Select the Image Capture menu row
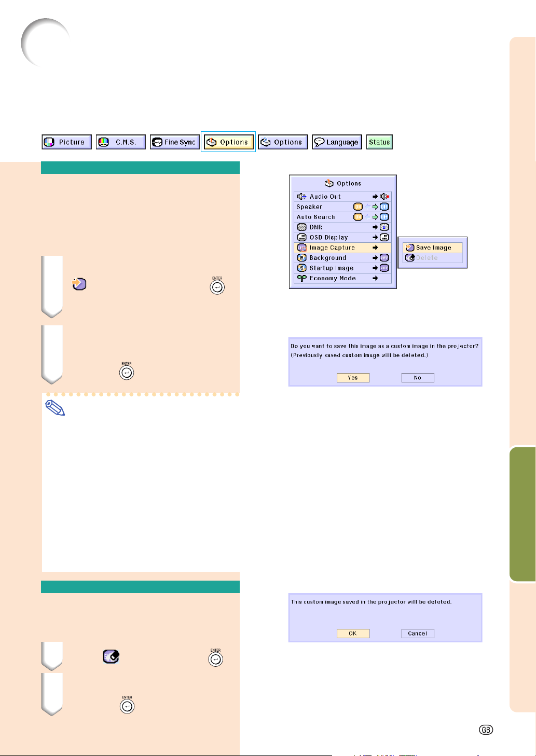This screenshot has height=756, width=536. tap(342, 248)
